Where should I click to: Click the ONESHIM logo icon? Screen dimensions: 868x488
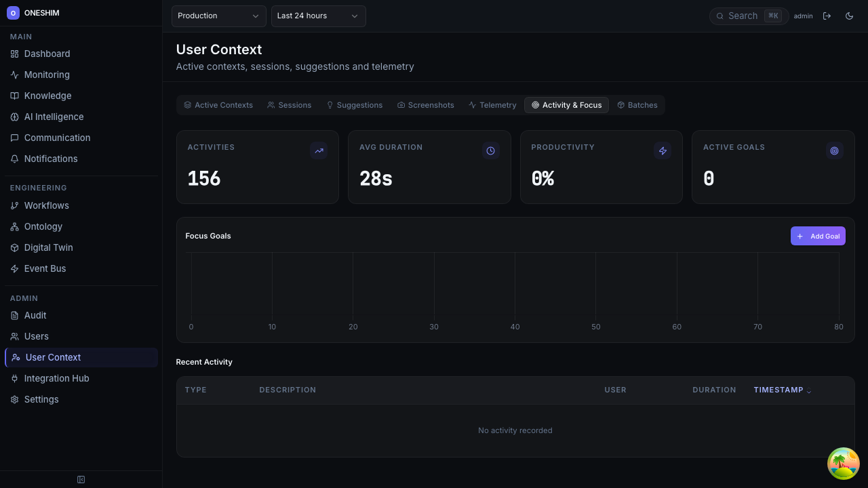(x=13, y=13)
